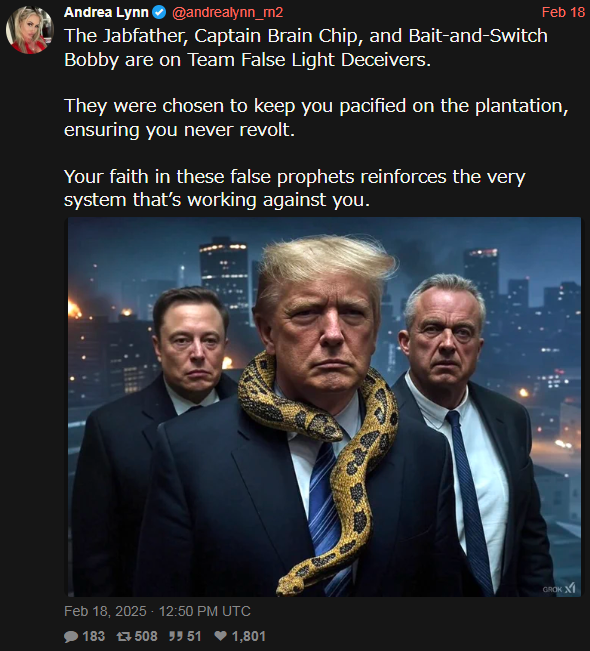Click the Andrea Lynn display name

[106, 12]
